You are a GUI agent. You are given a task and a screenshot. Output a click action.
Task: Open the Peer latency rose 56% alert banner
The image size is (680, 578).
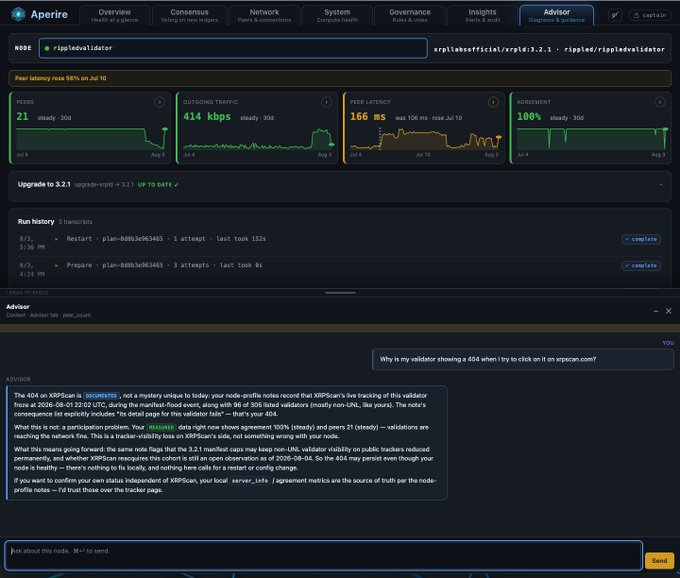coord(340,78)
